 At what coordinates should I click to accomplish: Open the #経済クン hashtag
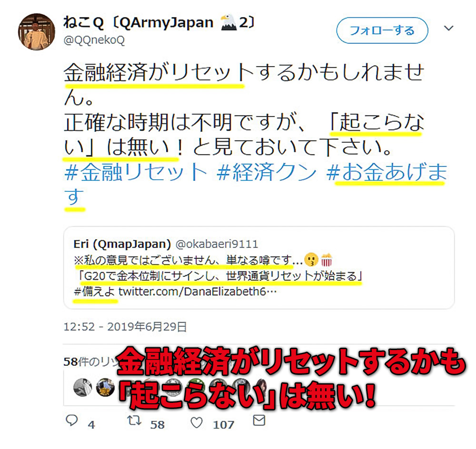pos(267,172)
